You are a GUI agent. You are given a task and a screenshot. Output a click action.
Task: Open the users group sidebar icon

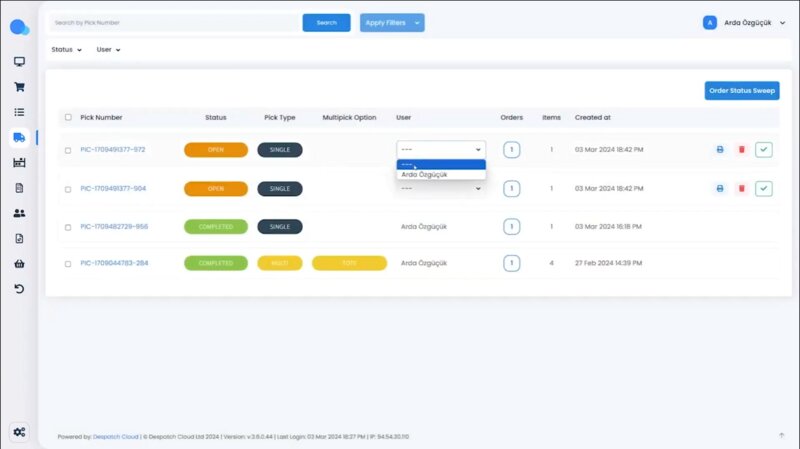(x=19, y=213)
